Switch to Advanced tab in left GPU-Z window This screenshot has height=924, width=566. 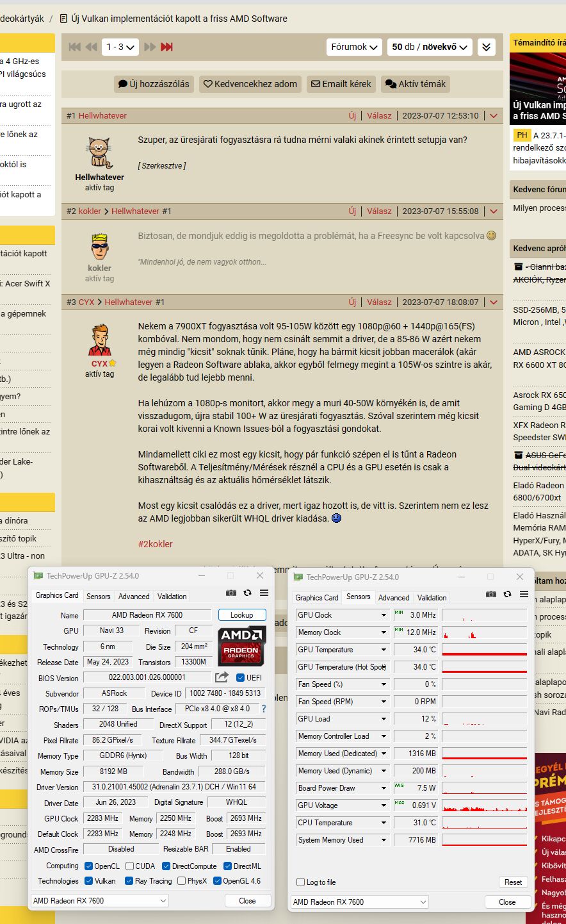click(134, 596)
